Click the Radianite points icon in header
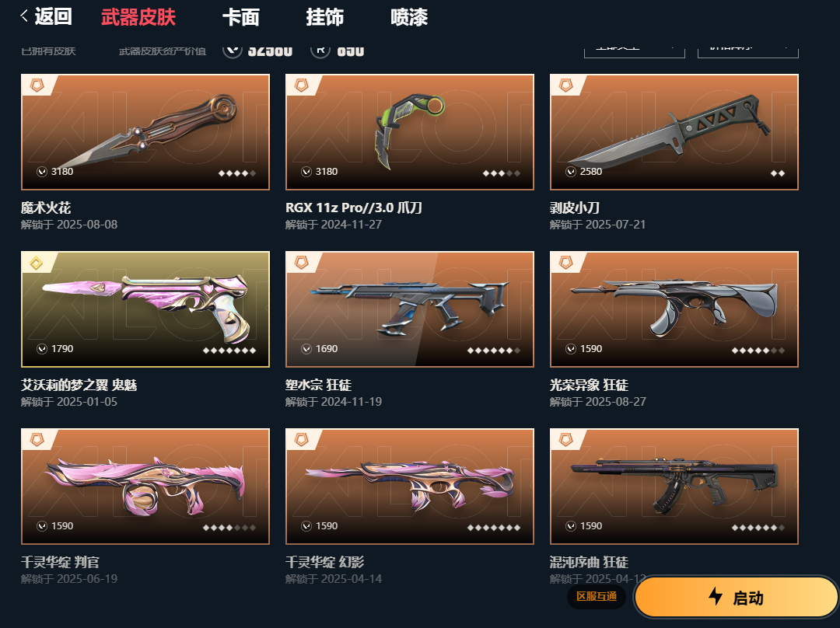840x628 pixels. [320, 51]
